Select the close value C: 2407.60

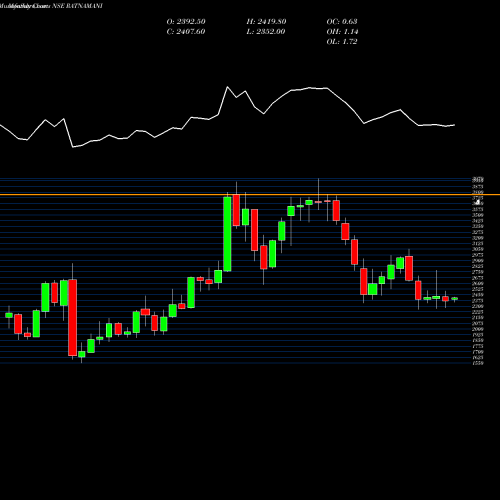(x=186, y=32)
